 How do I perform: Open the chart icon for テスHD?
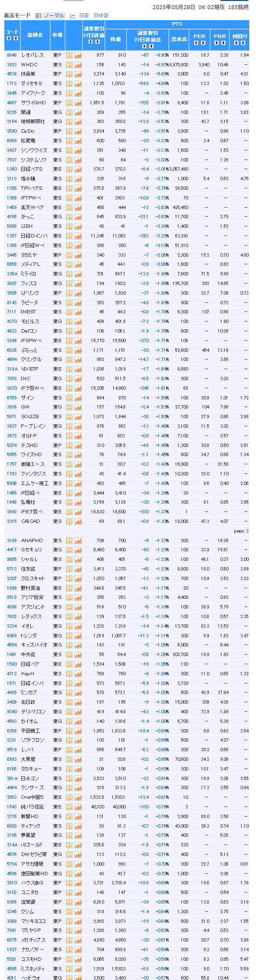coord(78,445)
